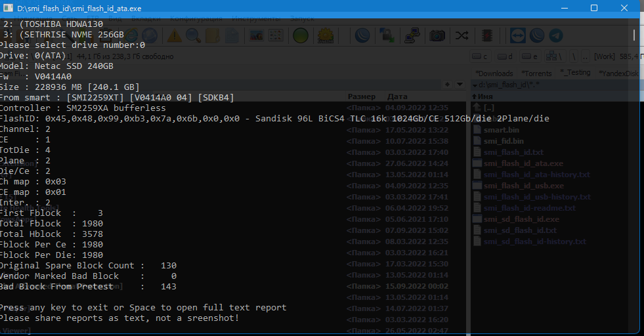The width and height of the screenshot is (644, 336).
Task: Expand right panel path d:\smi_flash_id dropdown
Action: 475,85
